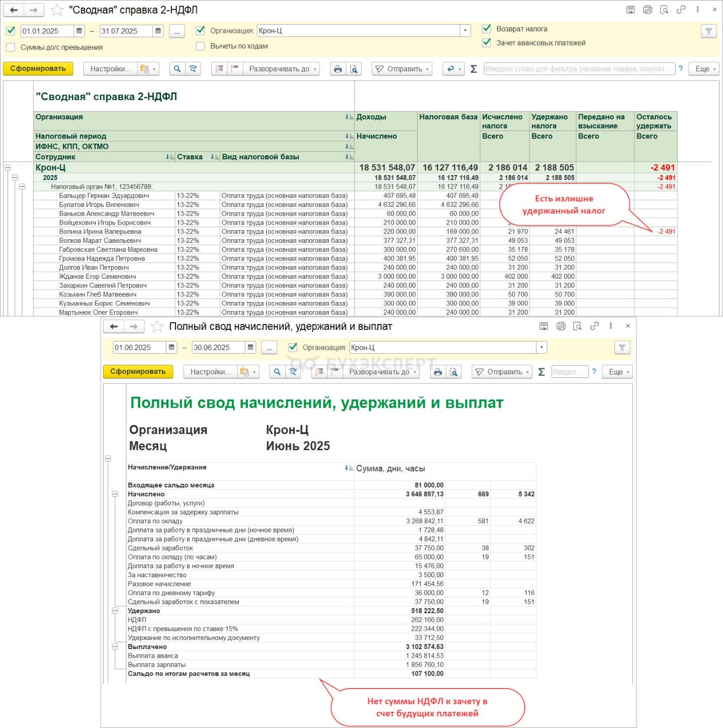Collapse the Начислено group in Полный свод
The width and height of the screenshot is (723, 728).
[x=115, y=494]
